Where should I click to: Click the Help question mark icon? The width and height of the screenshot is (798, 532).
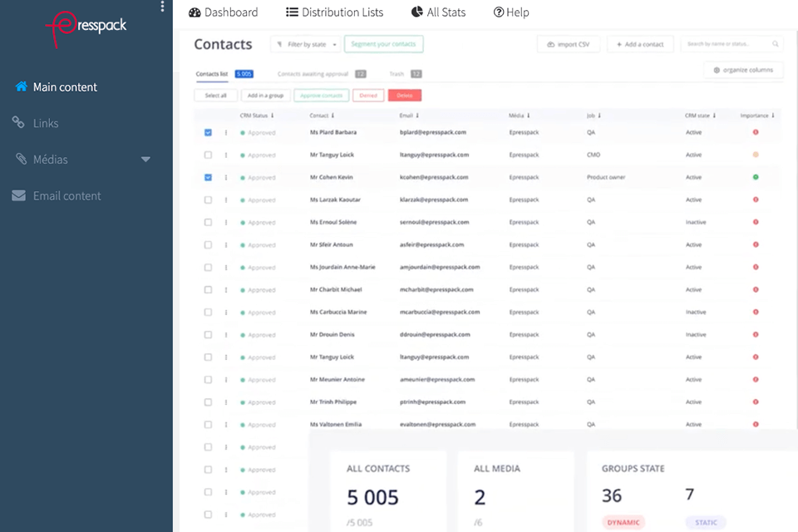tap(498, 12)
